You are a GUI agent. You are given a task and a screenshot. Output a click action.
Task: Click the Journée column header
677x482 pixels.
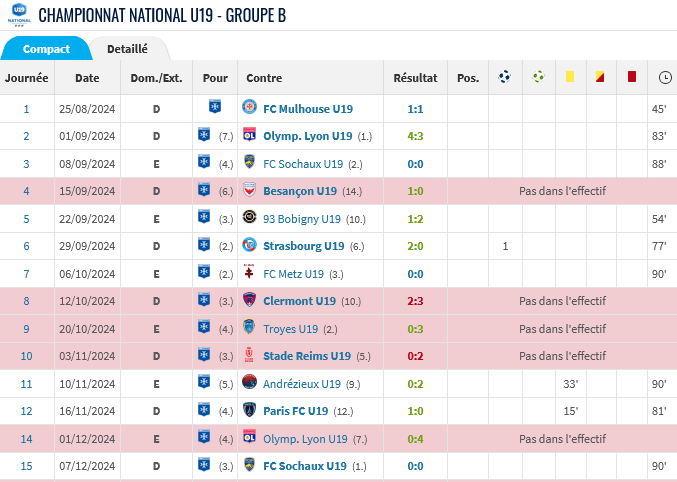27,78
